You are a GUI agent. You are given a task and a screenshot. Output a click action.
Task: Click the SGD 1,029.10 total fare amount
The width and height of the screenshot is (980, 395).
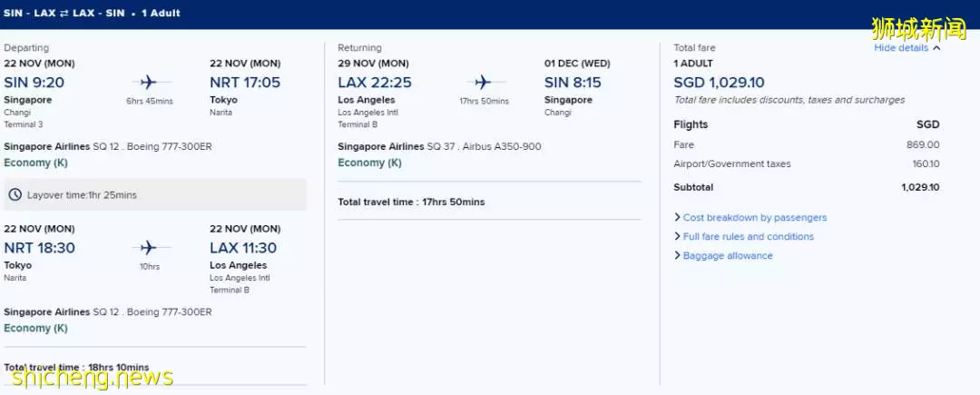pos(719,83)
